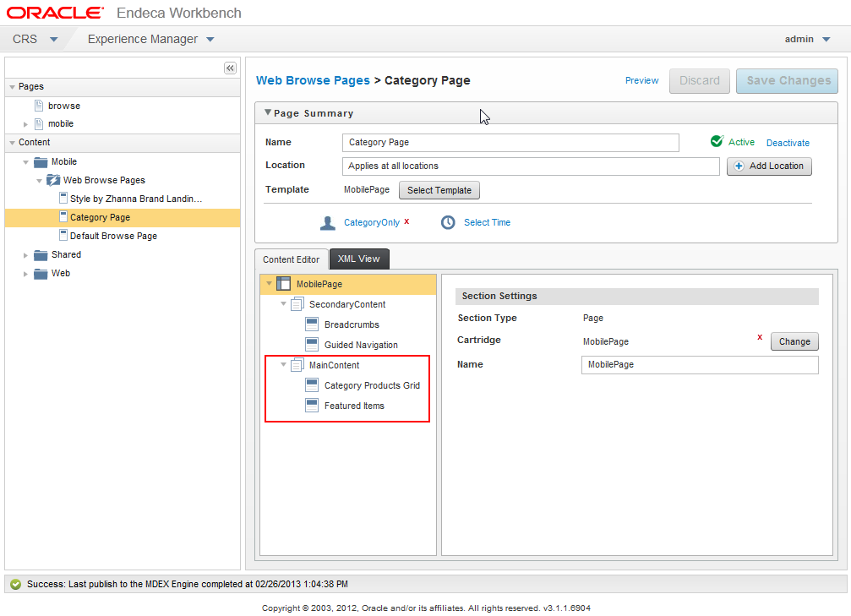Collapse the Mobile folder
The image size is (851, 616).
coord(25,162)
